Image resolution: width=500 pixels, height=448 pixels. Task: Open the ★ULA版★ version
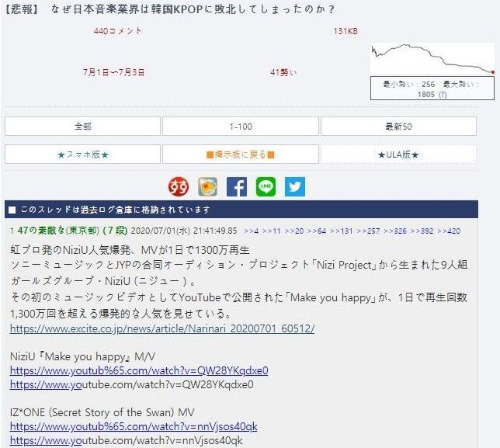click(398, 155)
